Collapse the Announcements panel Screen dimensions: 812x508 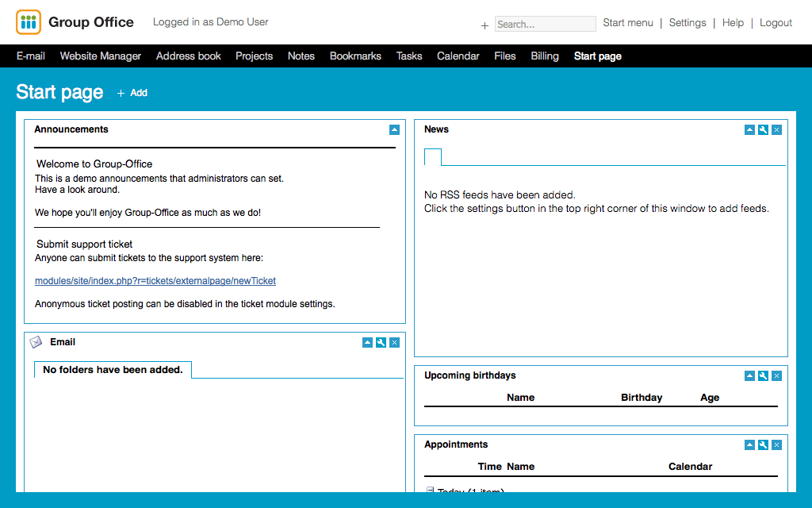394,129
